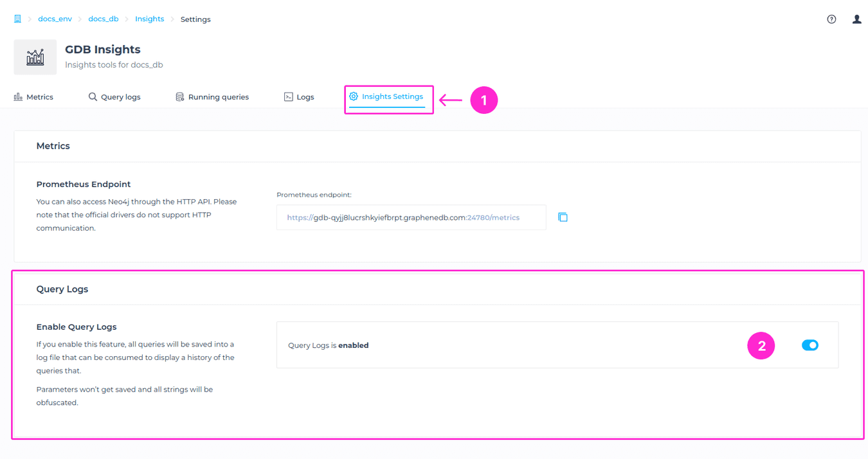This screenshot has width=868, height=459.
Task: Open the help question mark icon
Action: pos(831,19)
